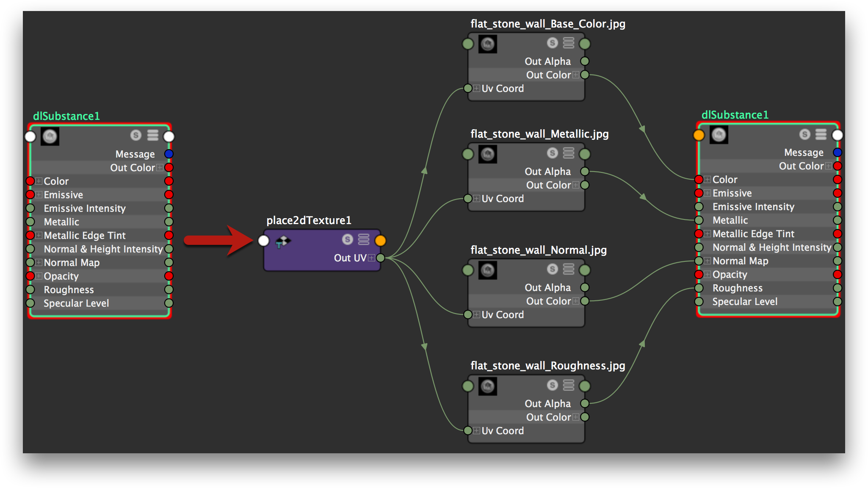868x488 pixels.
Task: Click the place2dTexture1 node name label
Action: pos(309,220)
